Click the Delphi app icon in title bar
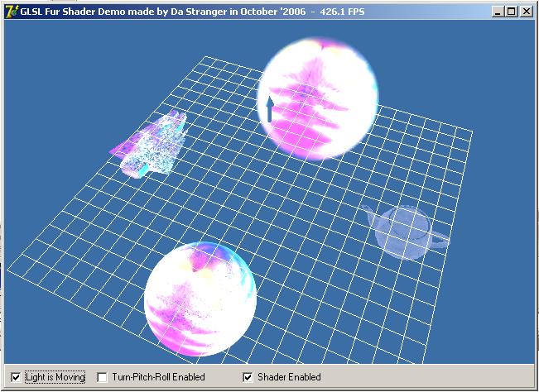Viewport: 539px width, 392px height. point(12,12)
